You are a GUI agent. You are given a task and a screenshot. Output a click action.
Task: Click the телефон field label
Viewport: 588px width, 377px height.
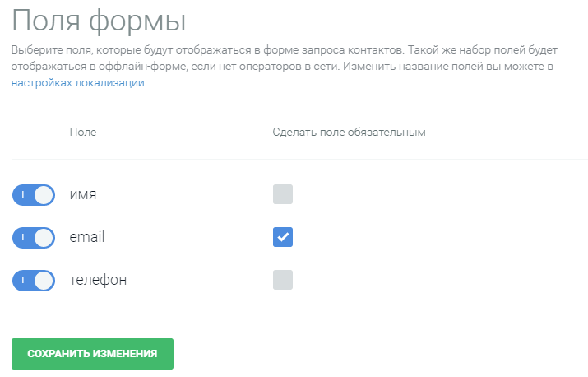click(98, 281)
